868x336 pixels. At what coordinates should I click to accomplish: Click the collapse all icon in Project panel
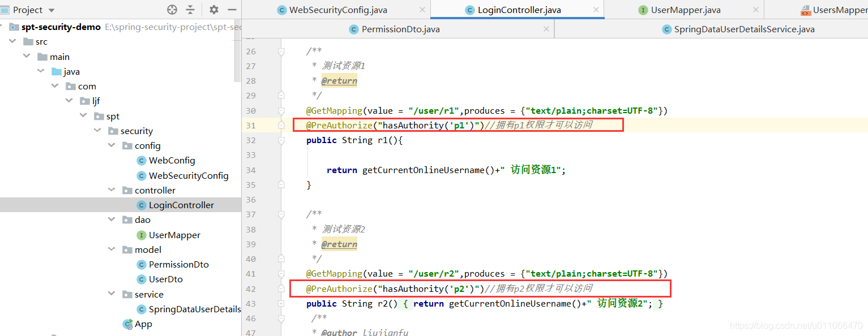click(190, 10)
